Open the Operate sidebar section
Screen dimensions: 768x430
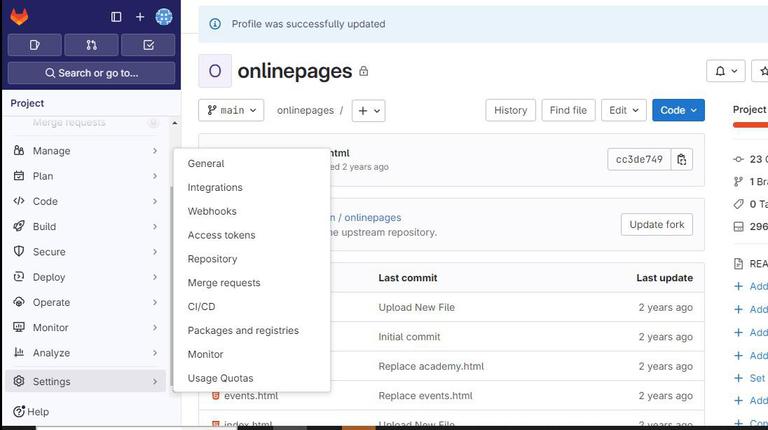point(86,302)
